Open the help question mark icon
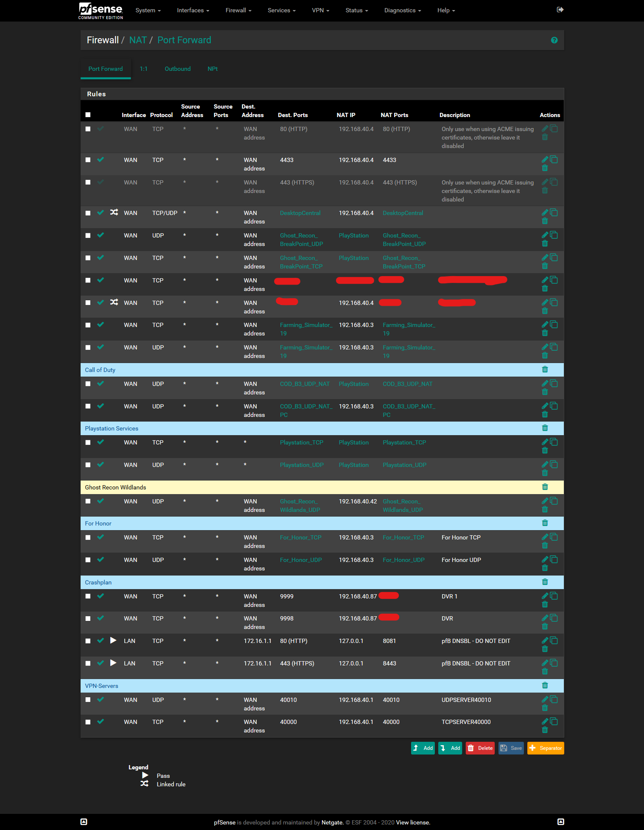644x830 pixels. point(554,40)
